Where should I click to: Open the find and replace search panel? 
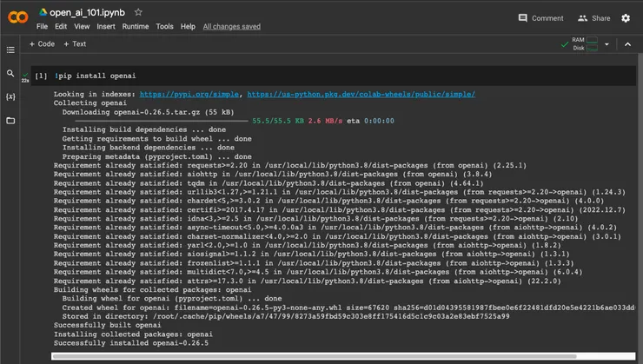10,73
